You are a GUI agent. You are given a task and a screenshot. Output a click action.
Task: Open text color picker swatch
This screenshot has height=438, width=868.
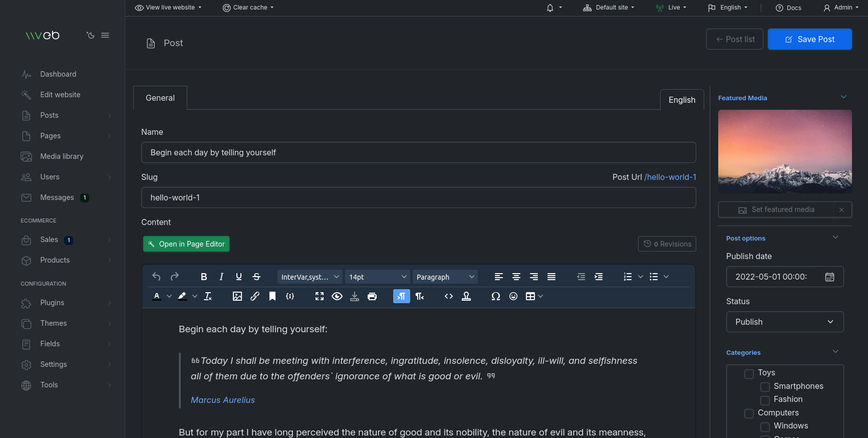(x=157, y=296)
